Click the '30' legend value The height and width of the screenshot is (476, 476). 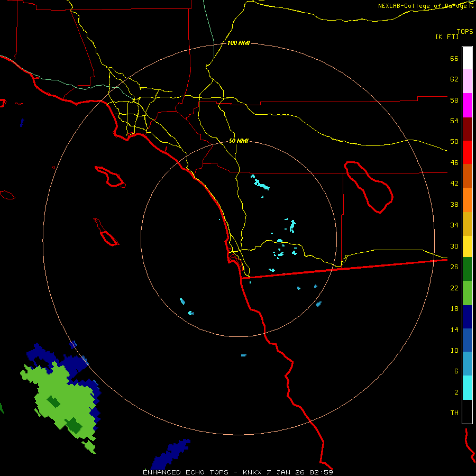pos(454,246)
